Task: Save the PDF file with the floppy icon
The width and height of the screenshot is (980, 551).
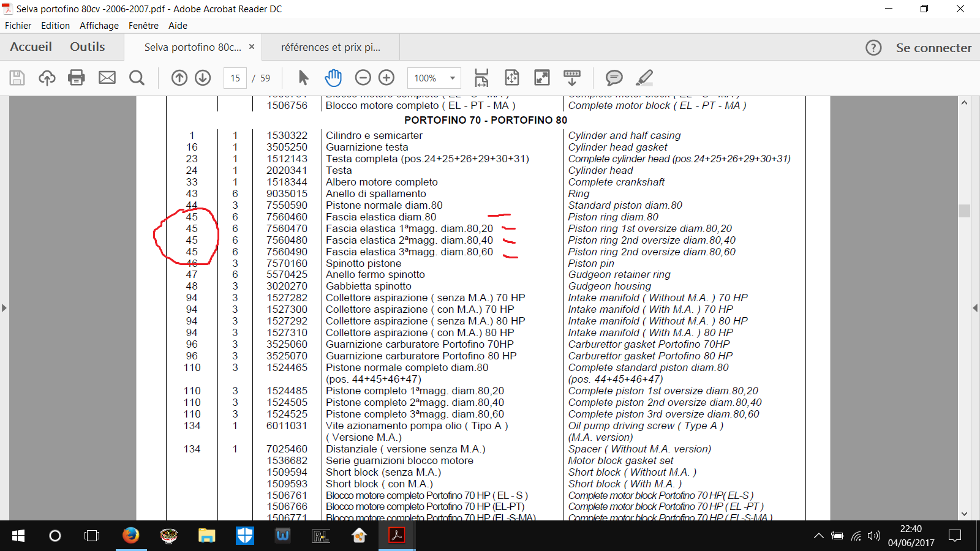Action: [x=17, y=78]
